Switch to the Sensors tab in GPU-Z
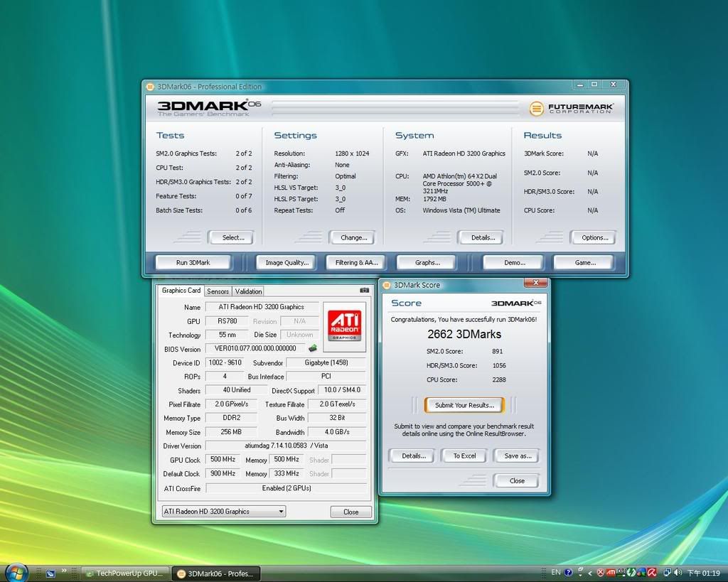The height and width of the screenshot is (582, 728). pyautogui.click(x=218, y=291)
